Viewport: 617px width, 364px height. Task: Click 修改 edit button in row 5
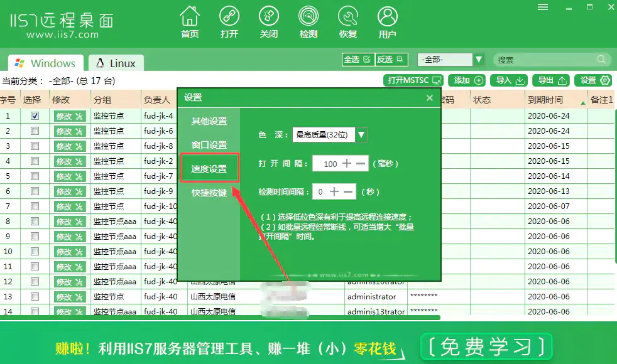pyautogui.click(x=70, y=176)
